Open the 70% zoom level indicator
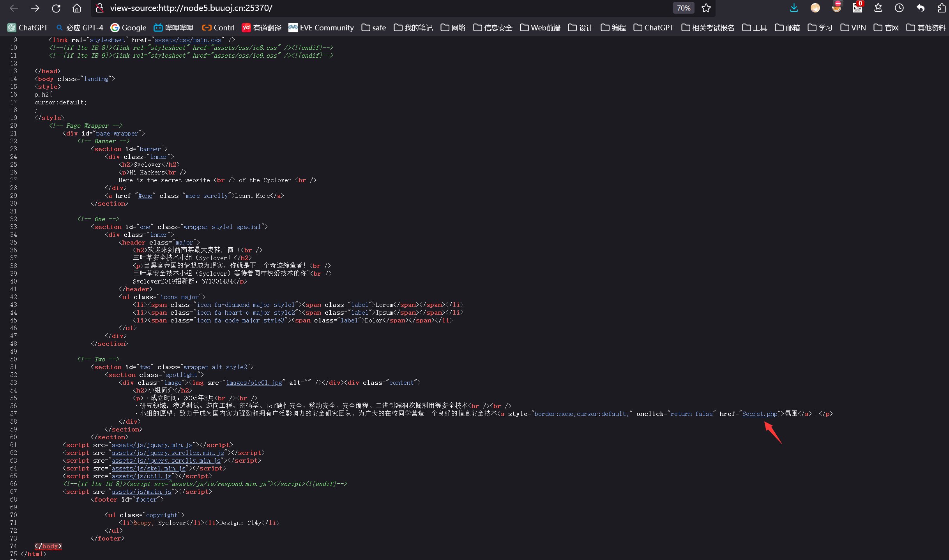Screen dimensions: 949x560 point(684,8)
